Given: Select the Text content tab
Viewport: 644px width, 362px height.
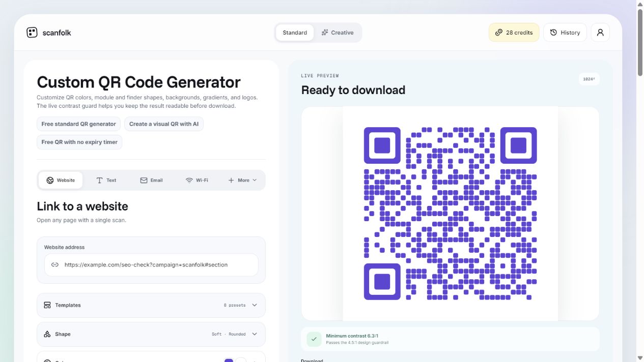Looking at the screenshot, I should point(106,180).
